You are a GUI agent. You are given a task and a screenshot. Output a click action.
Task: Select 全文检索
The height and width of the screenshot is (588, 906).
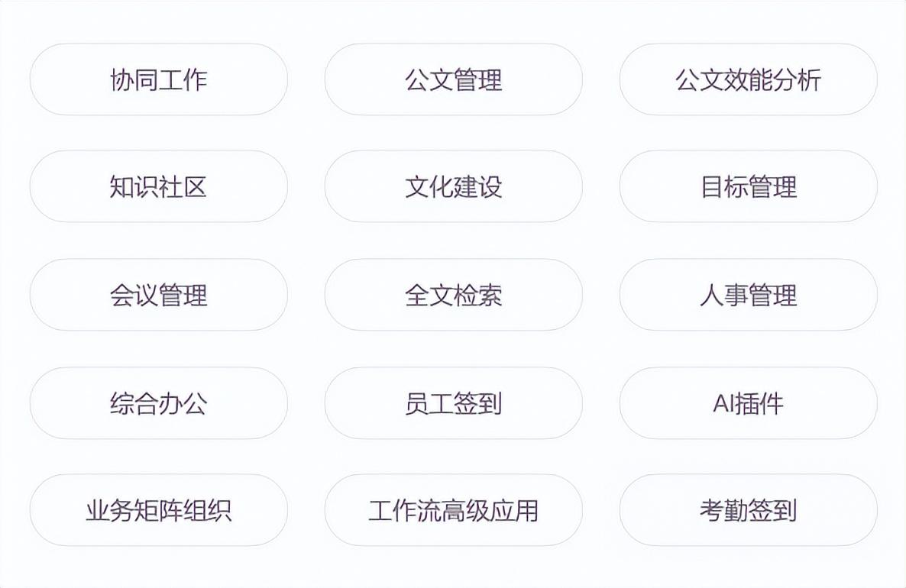point(453,295)
